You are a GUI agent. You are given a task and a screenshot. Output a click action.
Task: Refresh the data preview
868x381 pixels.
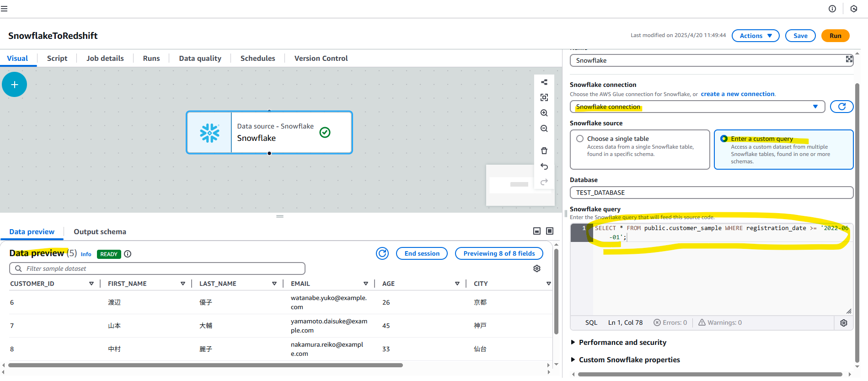[382, 253]
